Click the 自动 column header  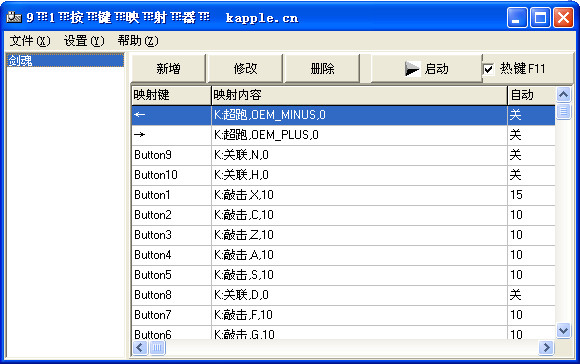[x=531, y=95]
